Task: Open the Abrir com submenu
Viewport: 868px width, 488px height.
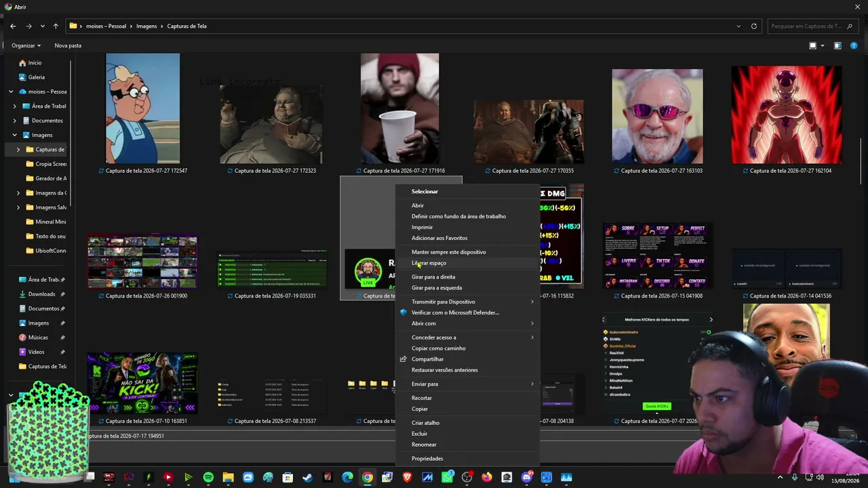Action: pyautogui.click(x=468, y=323)
